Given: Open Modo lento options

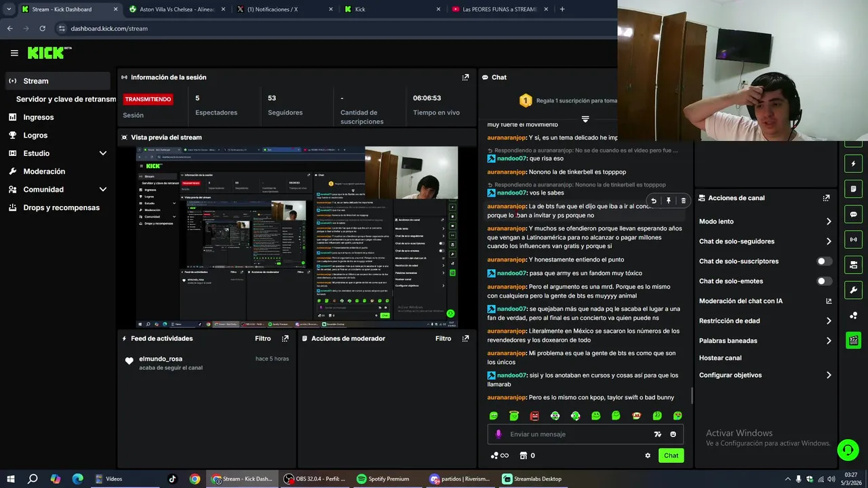Looking at the screenshot, I should 766,222.
